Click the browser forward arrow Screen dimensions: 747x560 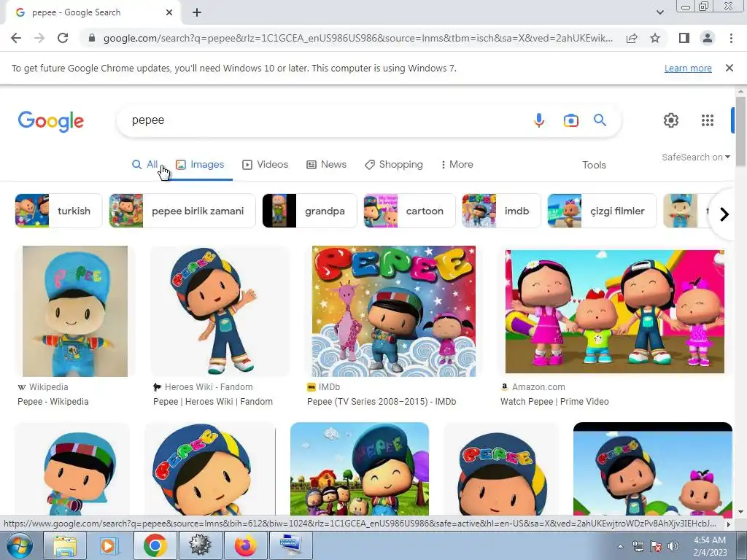[39, 38]
